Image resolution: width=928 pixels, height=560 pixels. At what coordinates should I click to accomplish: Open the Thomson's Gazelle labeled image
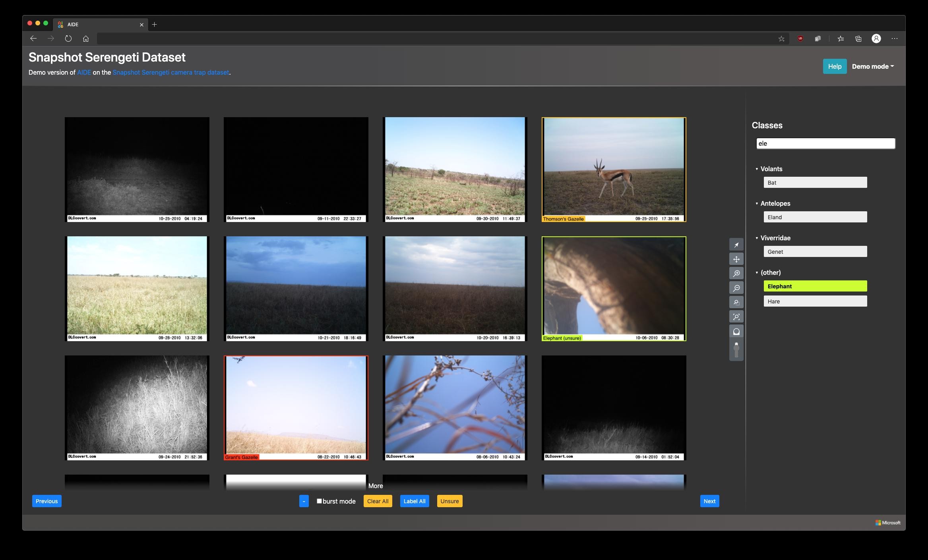(x=613, y=170)
